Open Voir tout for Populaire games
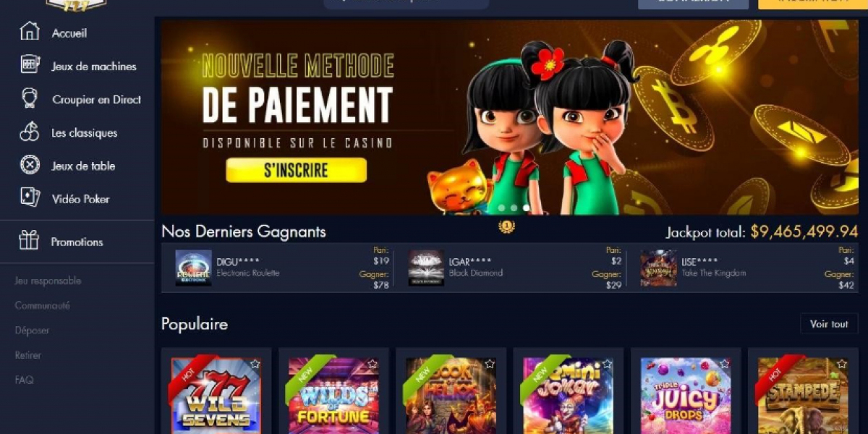Image resolution: width=868 pixels, height=434 pixels. coord(829,324)
